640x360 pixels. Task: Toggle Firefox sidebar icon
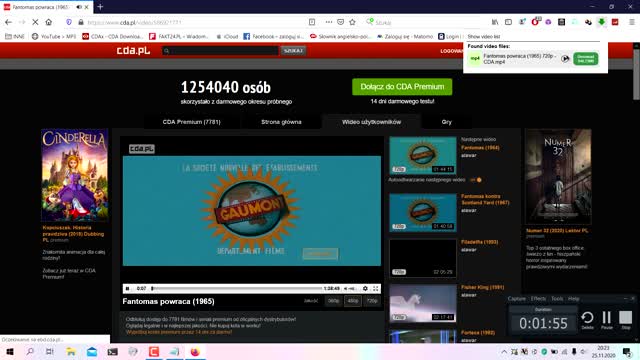click(508, 22)
